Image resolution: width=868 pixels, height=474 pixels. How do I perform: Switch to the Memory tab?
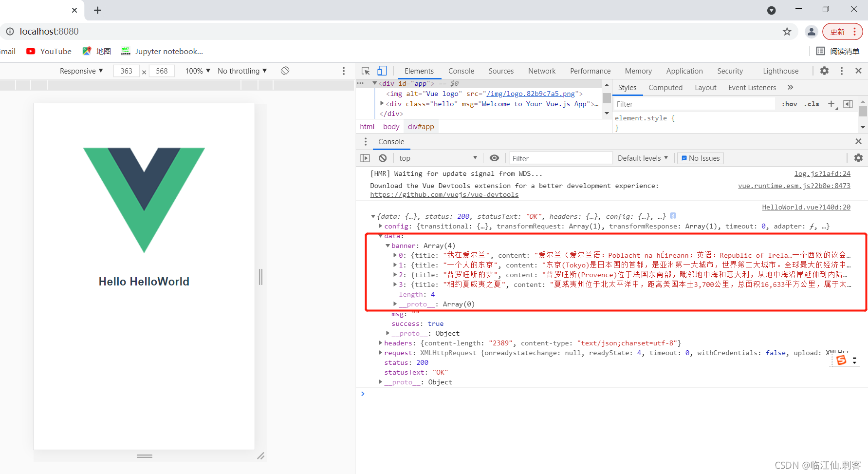point(638,71)
